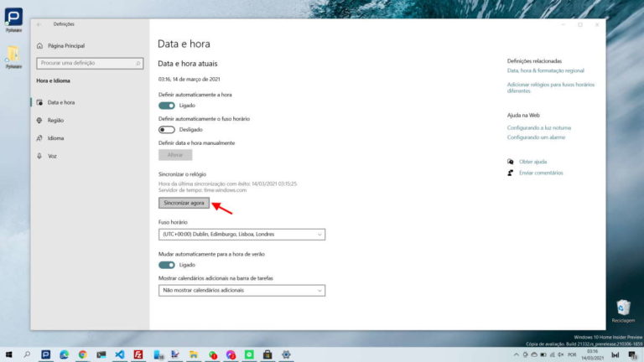Viewport: 644px width, 362px height.
Task: Open Voz settings in the sidebar
Action: point(52,156)
